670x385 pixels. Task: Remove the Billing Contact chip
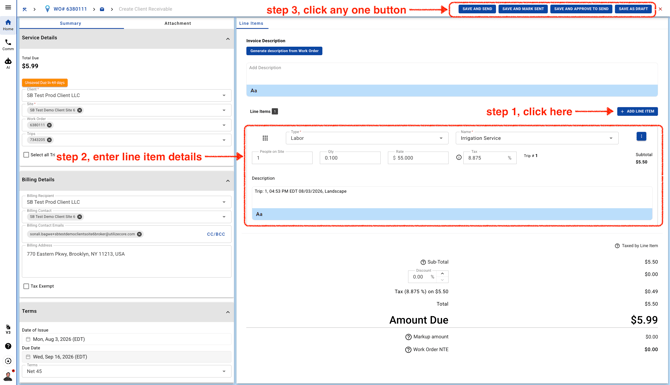click(x=79, y=217)
